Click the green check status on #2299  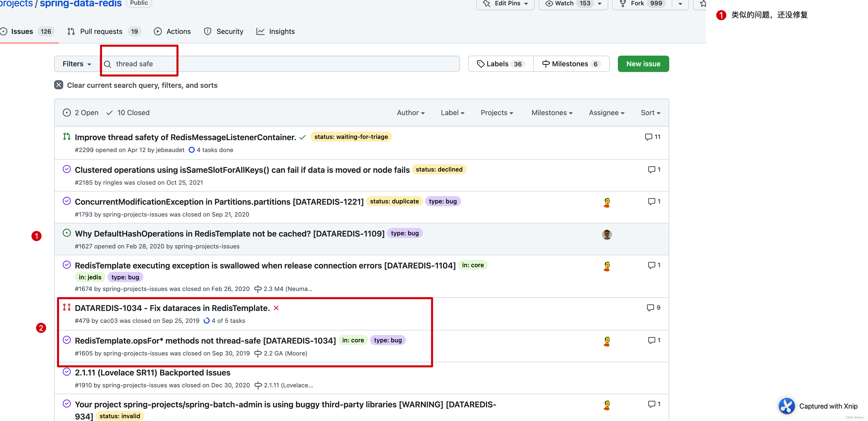[x=302, y=137]
